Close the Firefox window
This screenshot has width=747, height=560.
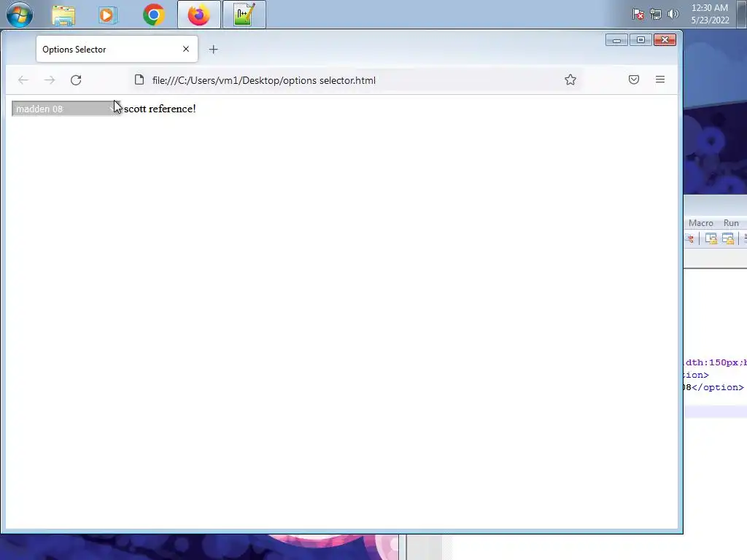[665, 40]
